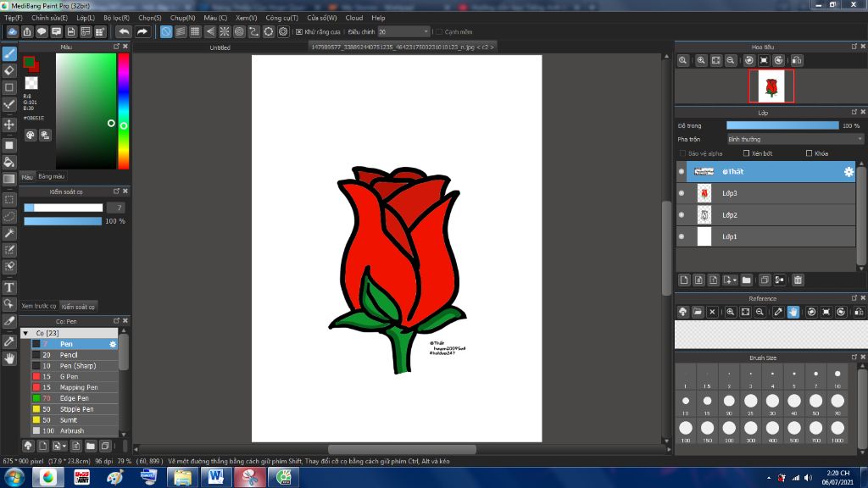The image size is (868, 488).
Task: Select the Move tool
Action: tap(9, 125)
